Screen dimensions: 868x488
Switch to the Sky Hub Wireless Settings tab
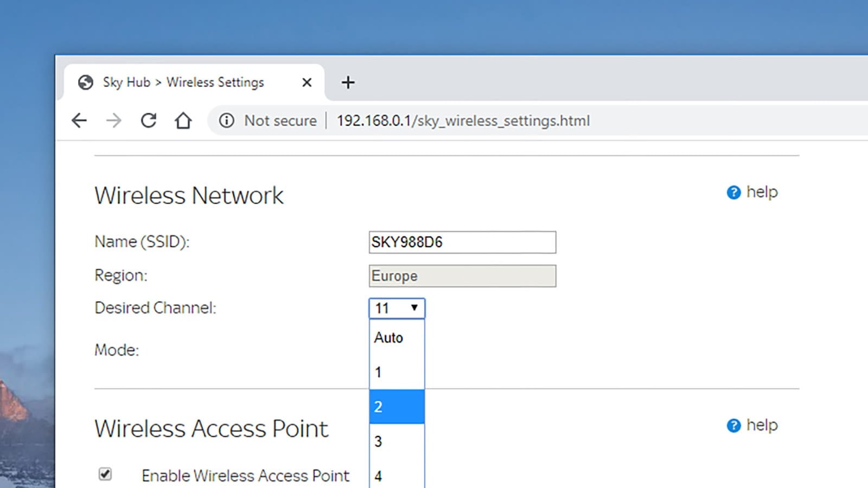pyautogui.click(x=184, y=82)
